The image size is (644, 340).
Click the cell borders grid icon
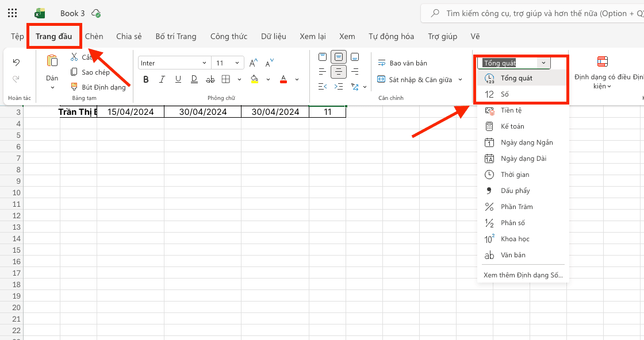point(226,79)
